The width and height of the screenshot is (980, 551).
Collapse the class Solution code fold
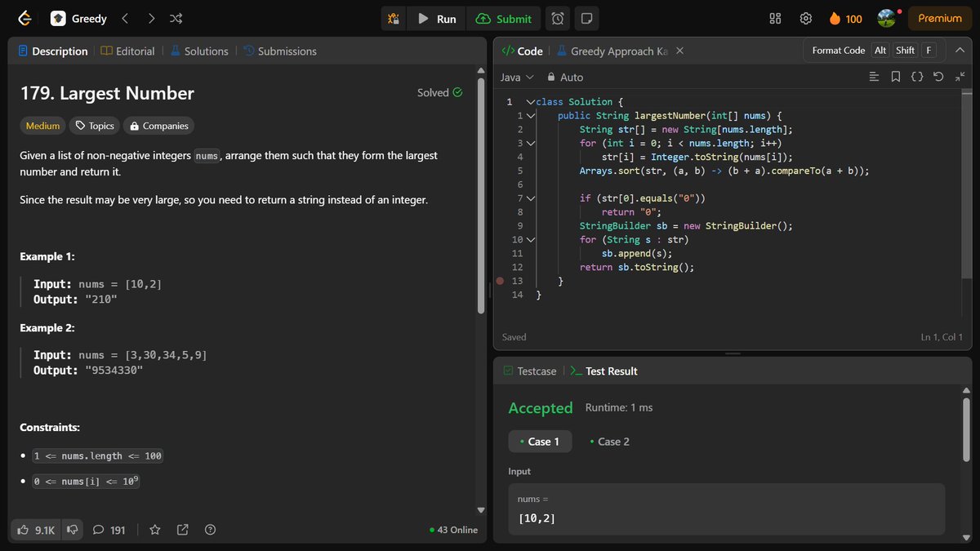pos(532,101)
